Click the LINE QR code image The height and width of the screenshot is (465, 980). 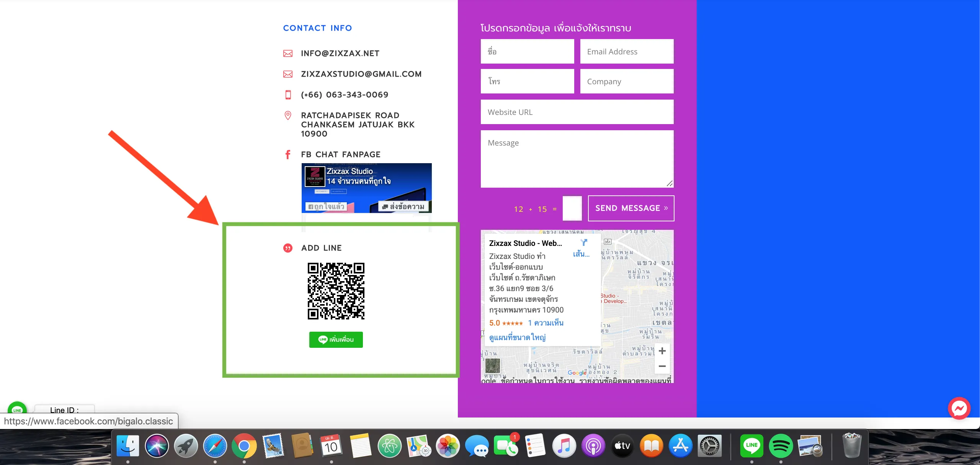click(x=336, y=291)
